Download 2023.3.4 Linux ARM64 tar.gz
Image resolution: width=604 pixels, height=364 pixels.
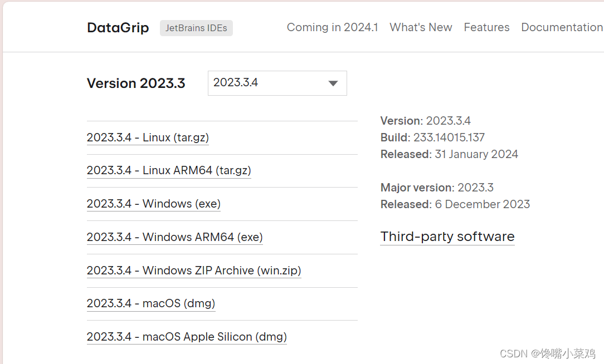169,170
